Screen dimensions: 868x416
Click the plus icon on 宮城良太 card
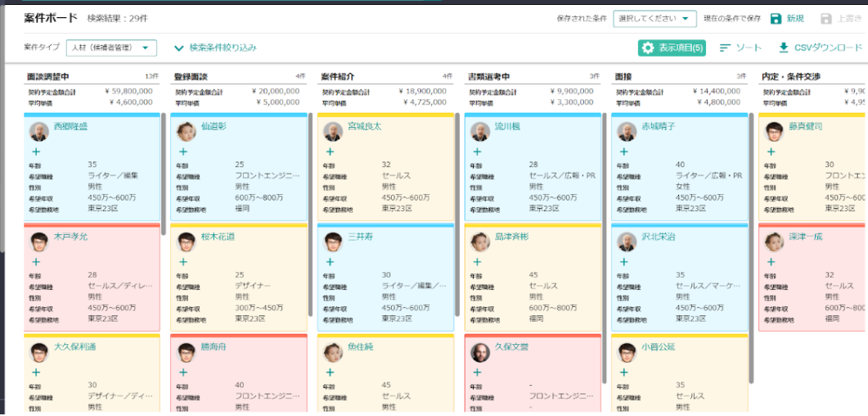[330, 151]
